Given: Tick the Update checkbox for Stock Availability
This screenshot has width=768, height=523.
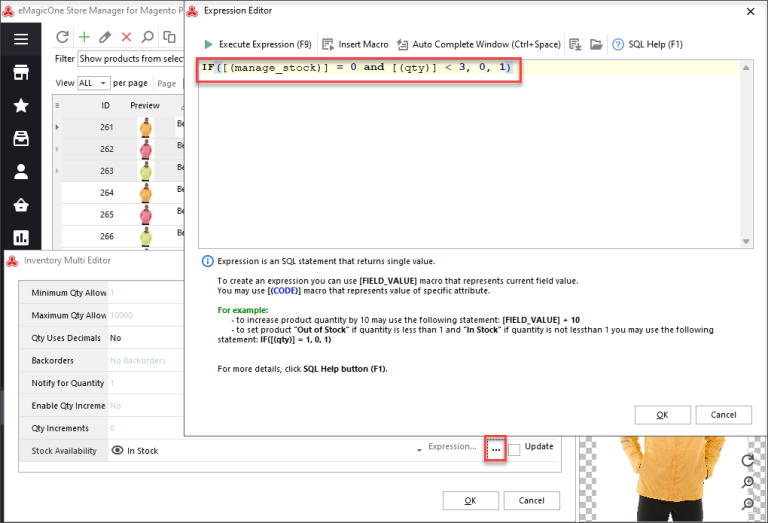Looking at the screenshot, I should (x=514, y=450).
